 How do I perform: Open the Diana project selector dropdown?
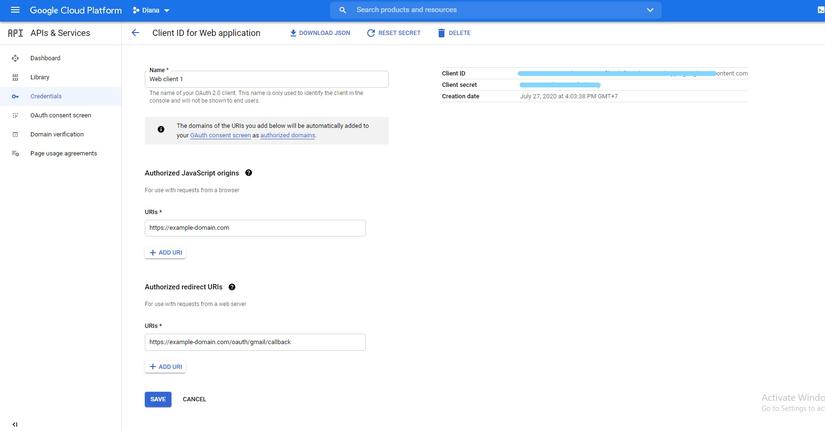point(151,11)
